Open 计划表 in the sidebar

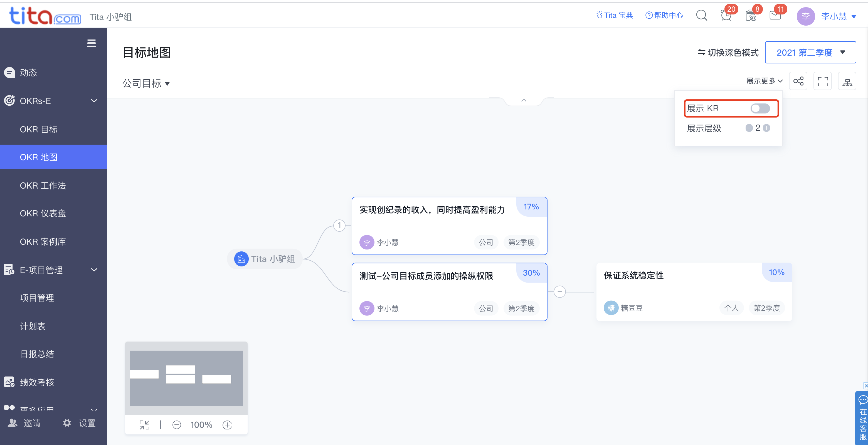(x=53, y=326)
